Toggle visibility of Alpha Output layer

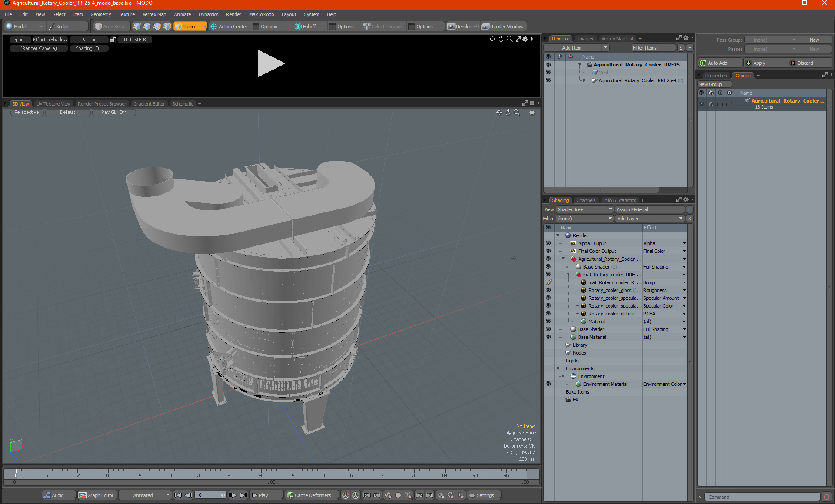(548, 243)
